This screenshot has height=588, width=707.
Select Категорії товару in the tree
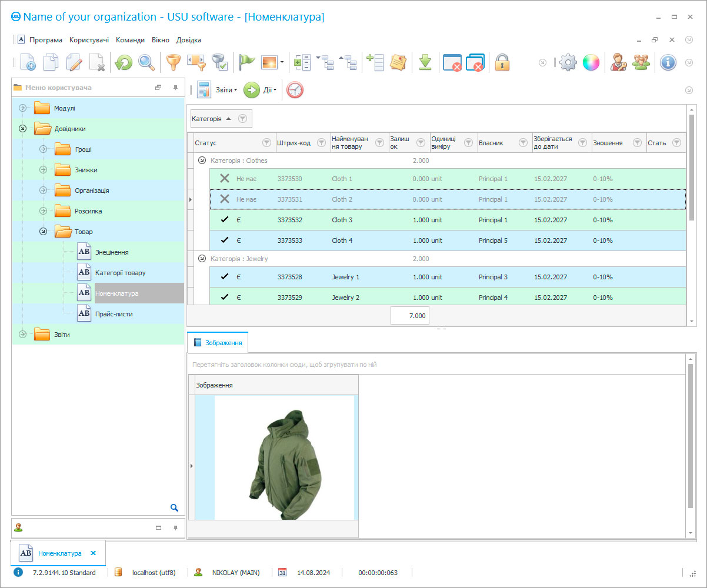[x=120, y=273]
